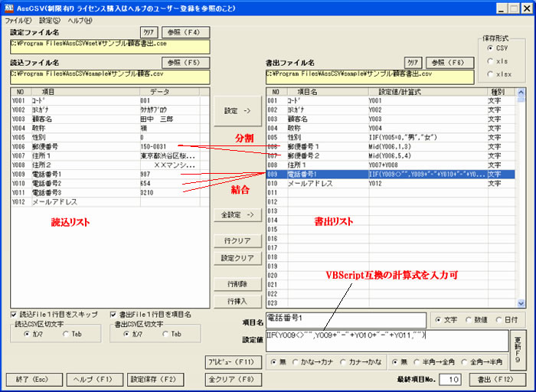This screenshot has height=392, width=536.
Task: Click the 設定 -> transfer button
Action: [x=237, y=110]
